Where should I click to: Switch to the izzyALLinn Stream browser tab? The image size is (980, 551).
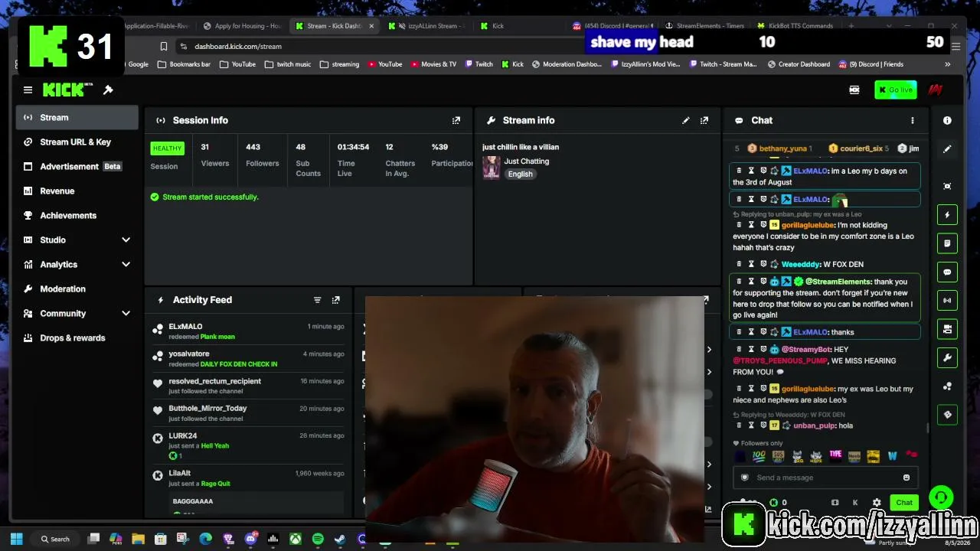pos(426,26)
